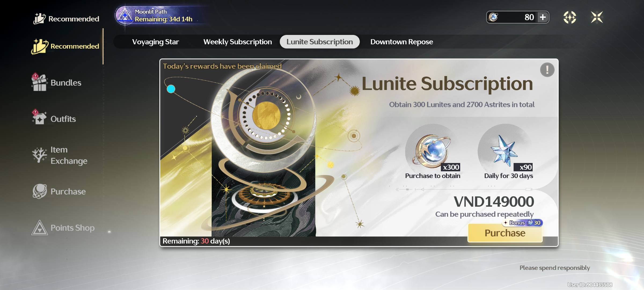
Task: Click the plus icon to add Lunites
Action: coord(543,17)
